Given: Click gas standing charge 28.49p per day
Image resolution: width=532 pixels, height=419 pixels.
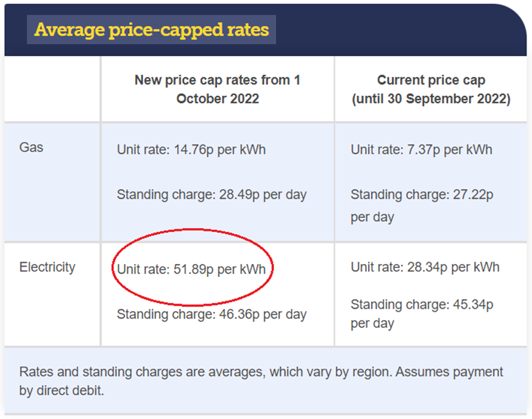Looking at the screenshot, I should pos(211,195).
